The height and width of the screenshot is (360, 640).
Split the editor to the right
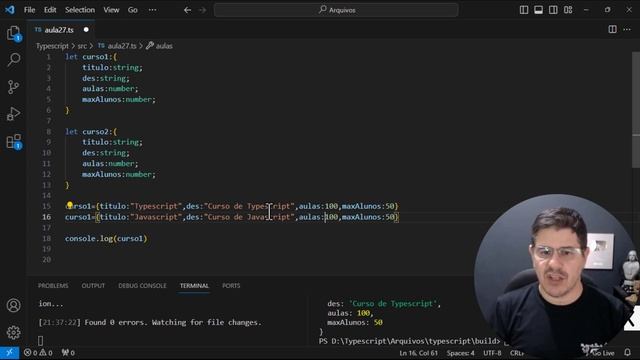612,29
